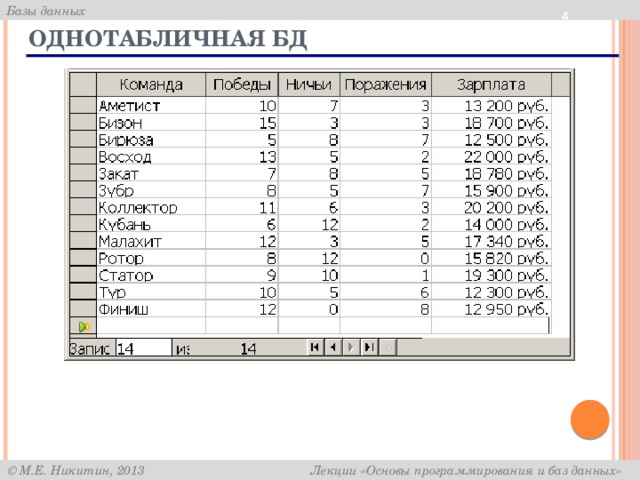
Task: Go to first record navigation button
Action: tap(315, 347)
